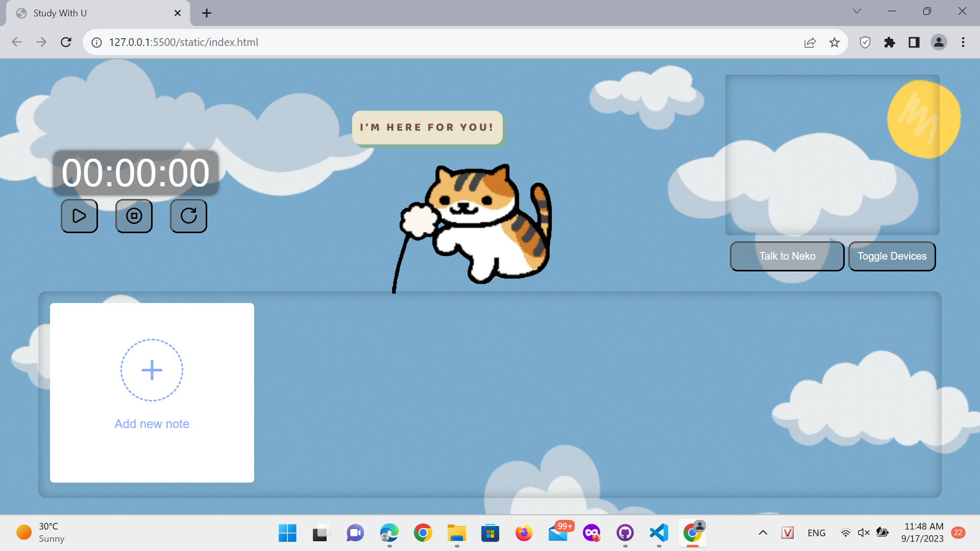Click Add new note link text
Screen dimensions: 980x551
152,424
